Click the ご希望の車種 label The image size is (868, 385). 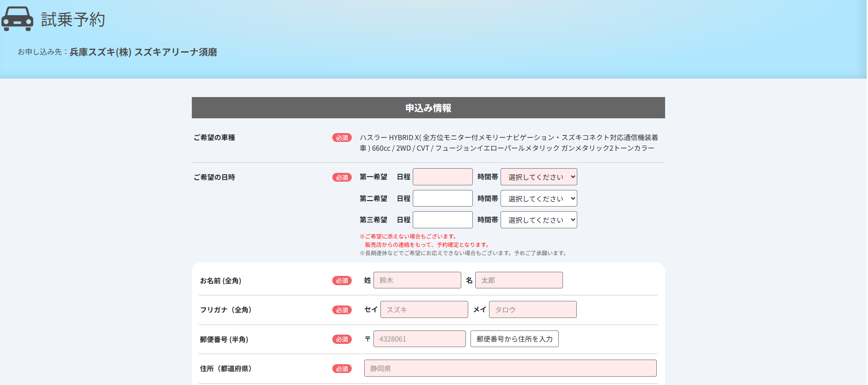[x=214, y=138]
